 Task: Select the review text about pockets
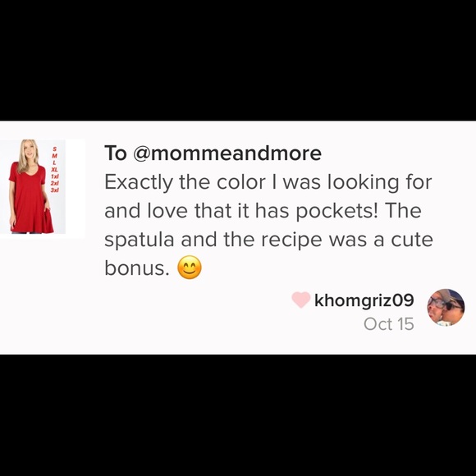pos(268,225)
